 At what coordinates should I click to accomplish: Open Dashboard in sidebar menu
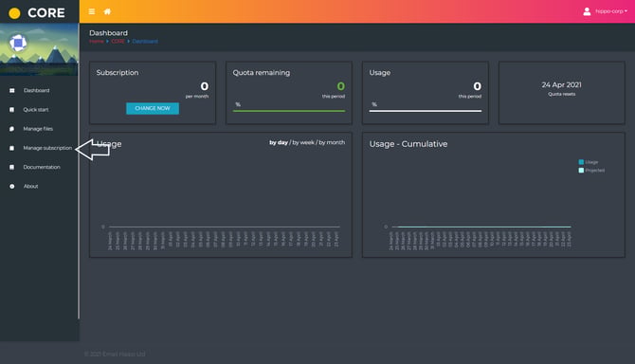pyautogui.click(x=36, y=90)
